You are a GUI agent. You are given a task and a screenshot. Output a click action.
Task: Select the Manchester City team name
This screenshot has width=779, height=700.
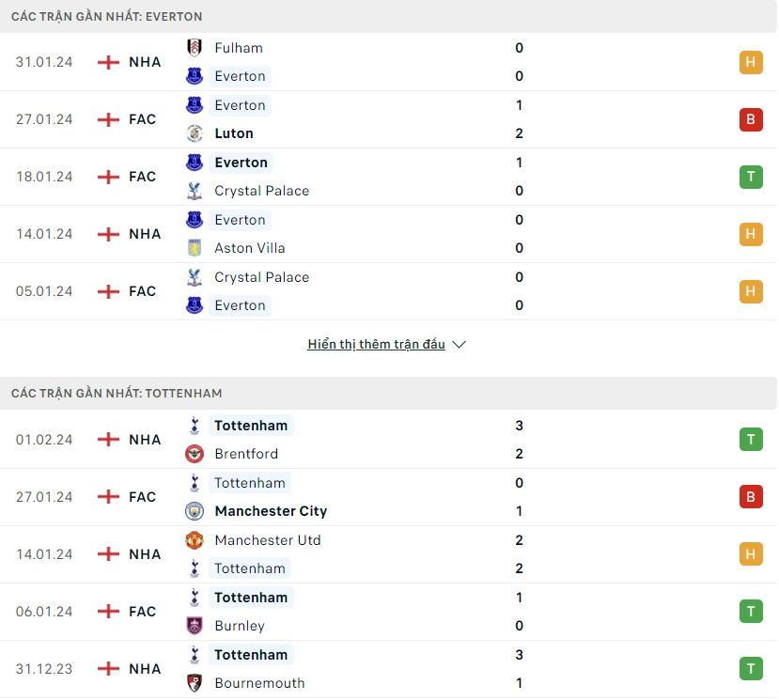pyautogui.click(x=271, y=511)
